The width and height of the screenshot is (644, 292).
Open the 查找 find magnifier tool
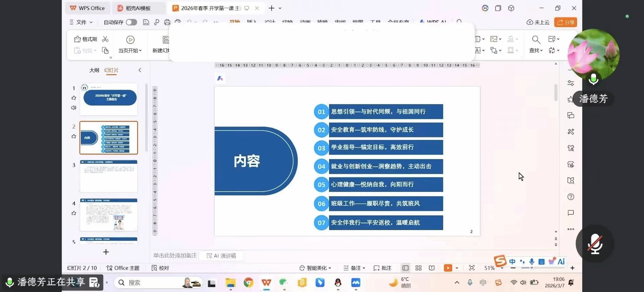coord(536,40)
